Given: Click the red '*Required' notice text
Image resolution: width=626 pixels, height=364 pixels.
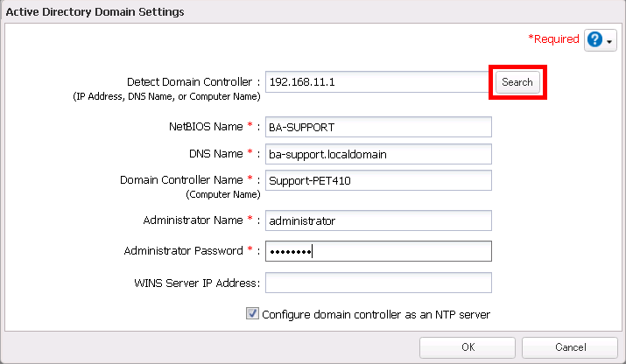Looking at the screenshot, I should pos(553,39).
